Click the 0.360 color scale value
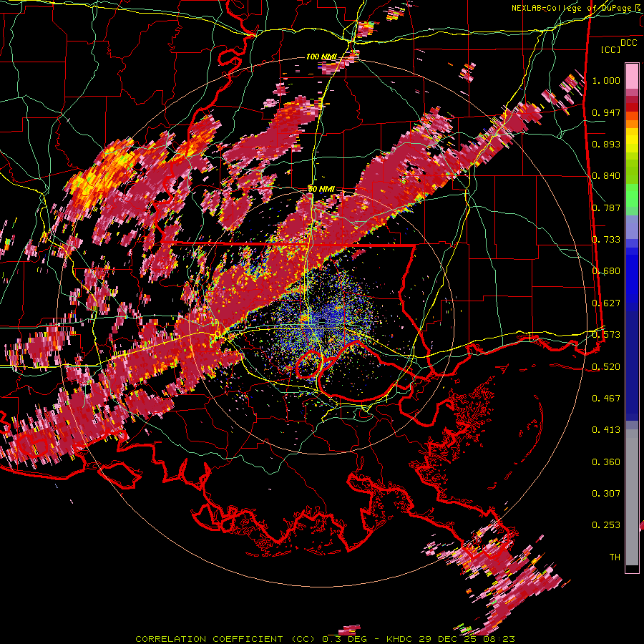 pyautogui.click(x=606, y=462)
